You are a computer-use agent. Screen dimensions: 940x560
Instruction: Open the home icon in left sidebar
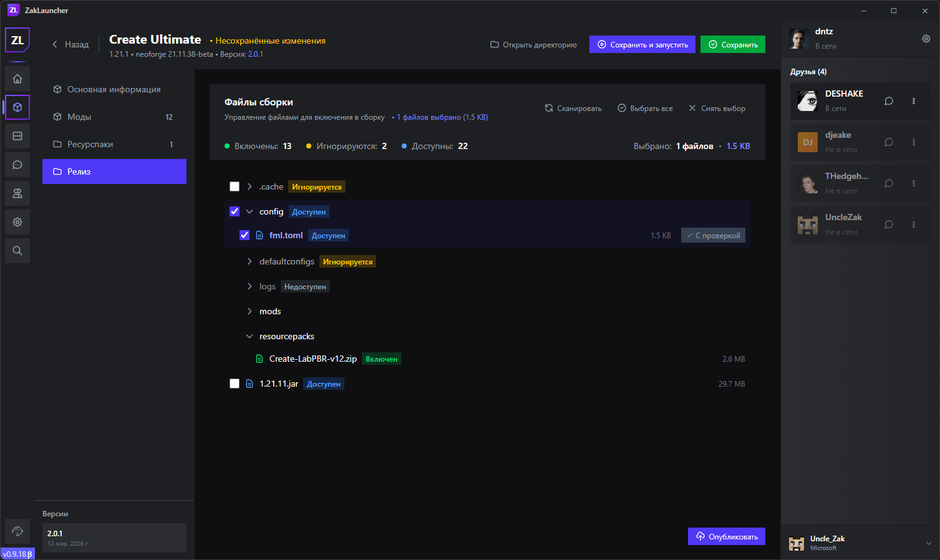click(x=17, y=79)
